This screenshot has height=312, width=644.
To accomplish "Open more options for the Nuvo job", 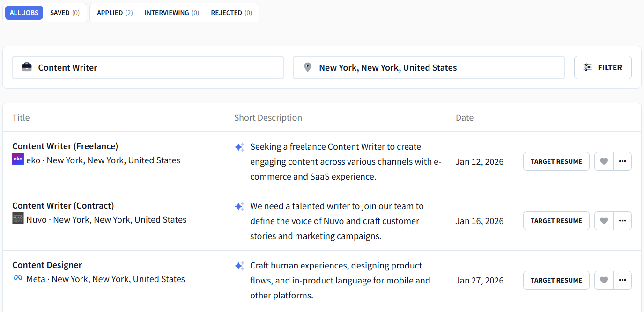I will tap(622, 221).
